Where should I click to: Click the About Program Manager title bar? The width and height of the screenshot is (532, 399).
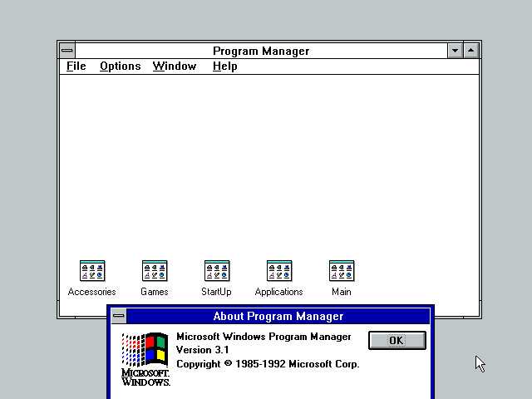tap(278, 316)
